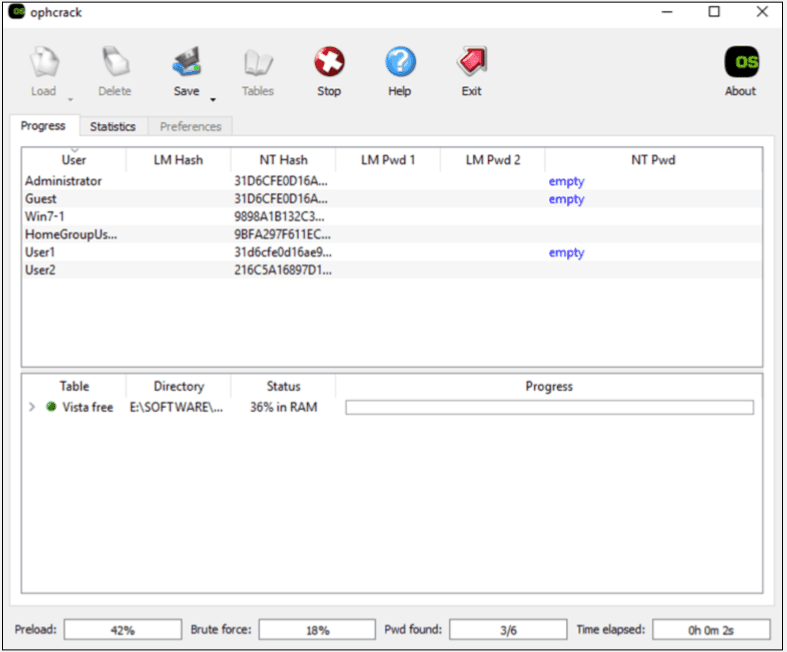Click the Save disk icon
The width and height of the screenshot is (787, 652).
186,64
